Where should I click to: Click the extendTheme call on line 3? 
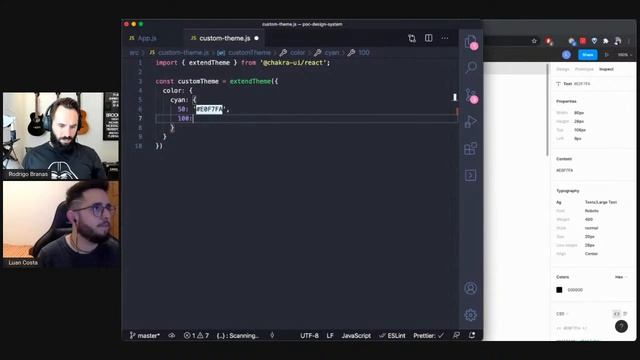coord(250,81)
